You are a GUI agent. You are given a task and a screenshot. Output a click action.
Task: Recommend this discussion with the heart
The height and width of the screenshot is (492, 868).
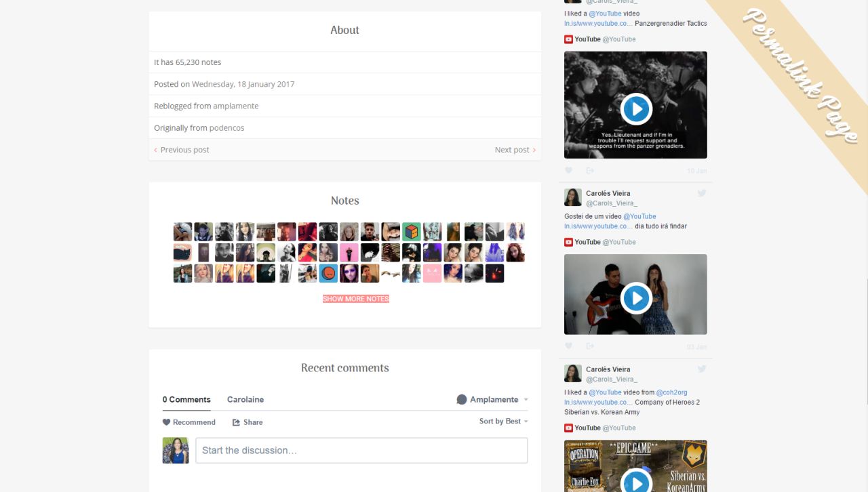[189, 422]
